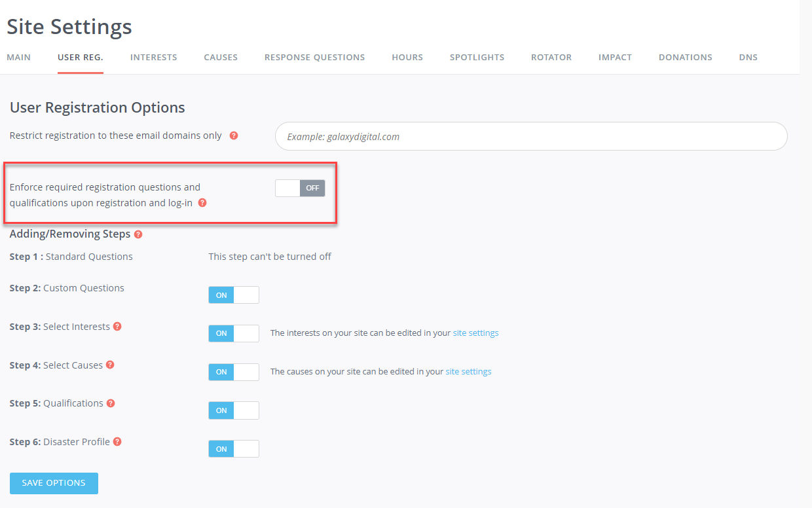Follow site settings link for interests
812x508 pixels.
[476, 333]
